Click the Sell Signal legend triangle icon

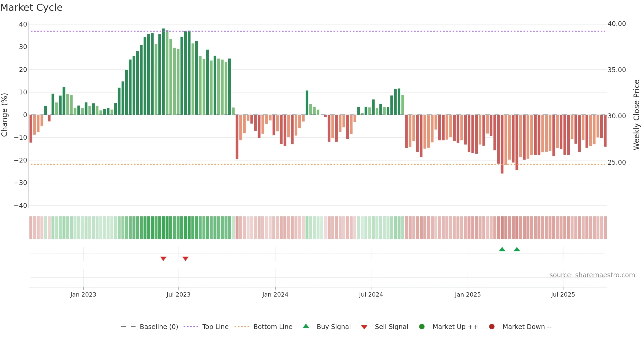point(364,327)
